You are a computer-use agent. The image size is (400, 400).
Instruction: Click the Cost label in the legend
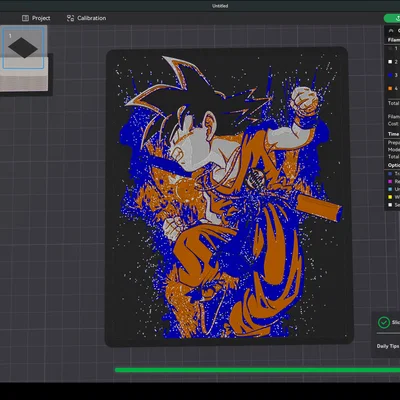393,124
